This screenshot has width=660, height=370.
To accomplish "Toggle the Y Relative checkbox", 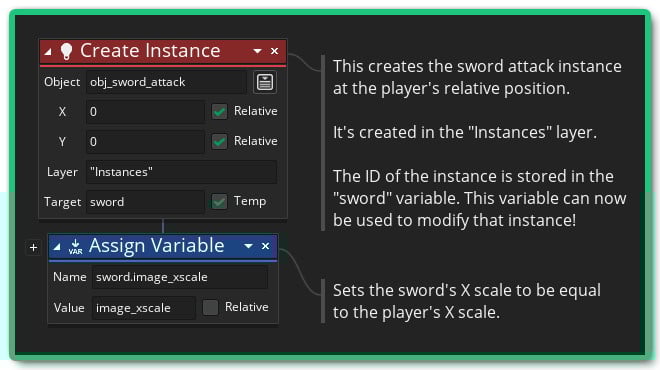I will tap(219, 141).
